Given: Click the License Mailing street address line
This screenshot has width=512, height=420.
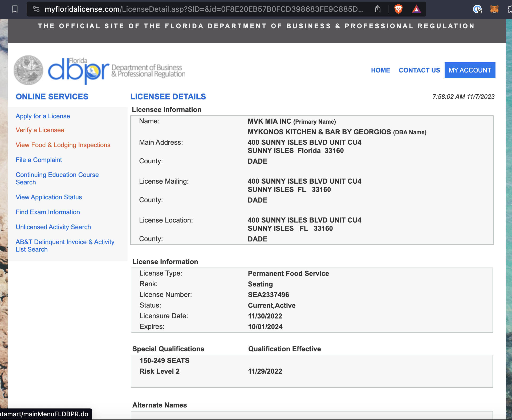Looking at the screenshot, I should 304,181.
